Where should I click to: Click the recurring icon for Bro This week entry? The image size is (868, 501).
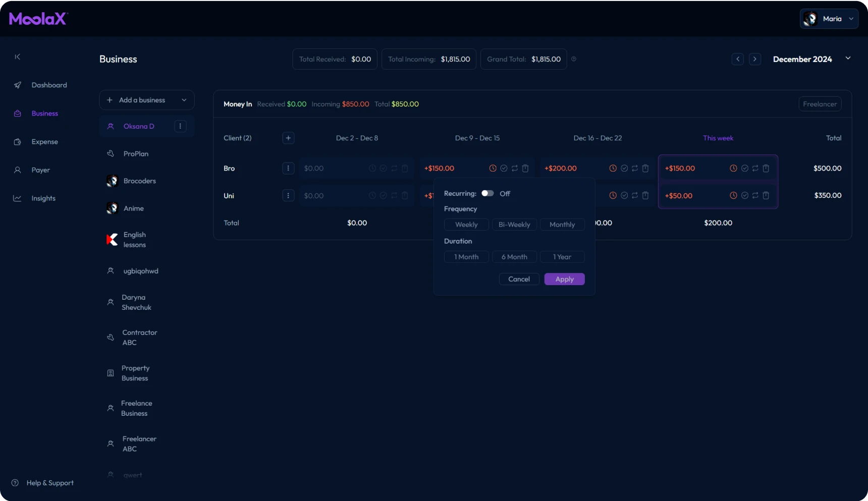coord(755,169)
